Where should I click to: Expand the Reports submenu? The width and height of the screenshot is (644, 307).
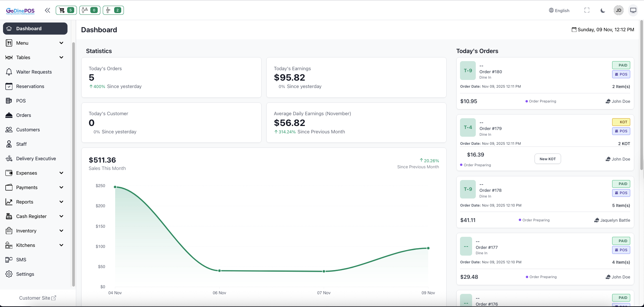[x=35, y=202]
